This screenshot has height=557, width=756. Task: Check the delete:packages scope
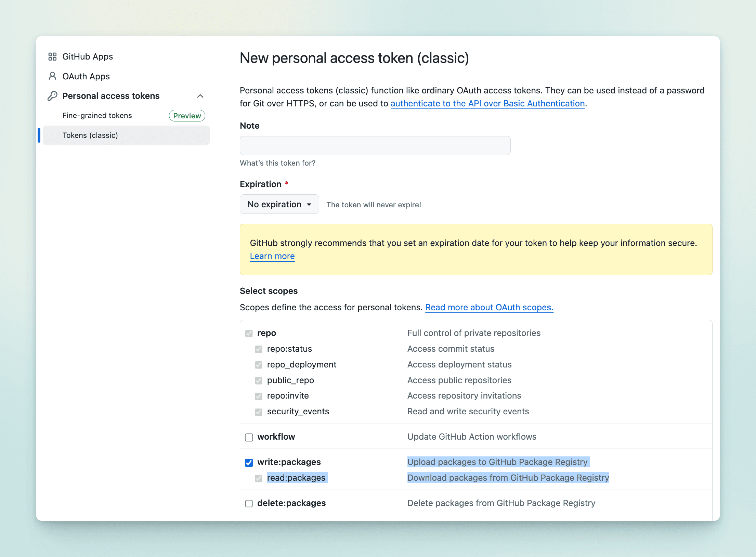click(249, 503)
